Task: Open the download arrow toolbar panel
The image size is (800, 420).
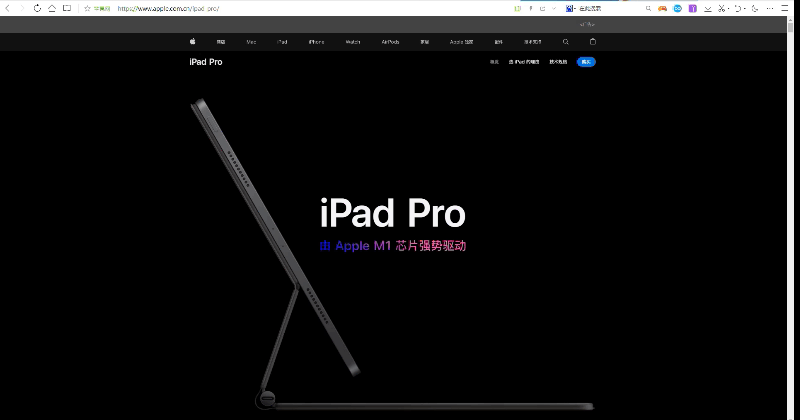Action: click(708, 8)
